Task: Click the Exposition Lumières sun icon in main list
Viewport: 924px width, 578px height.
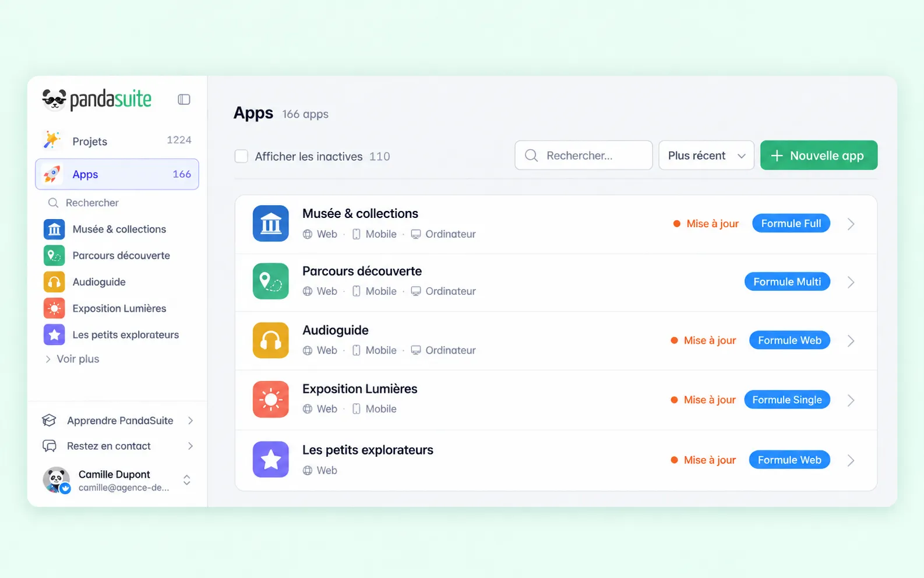Action: (271, 400)
